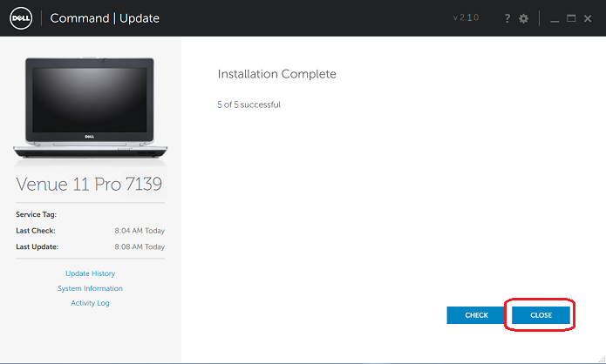
Task: Open the System Information link
Action: [90, 288]
